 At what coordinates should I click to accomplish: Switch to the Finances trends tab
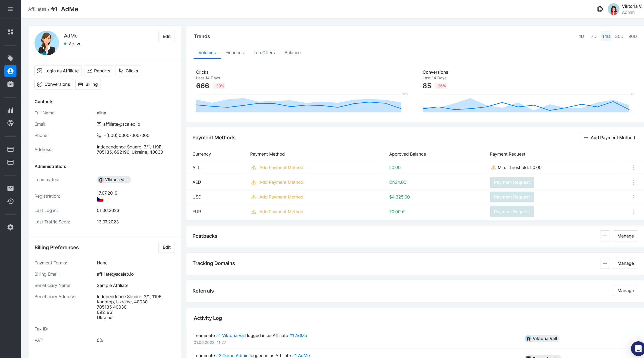tap(234, 52)
